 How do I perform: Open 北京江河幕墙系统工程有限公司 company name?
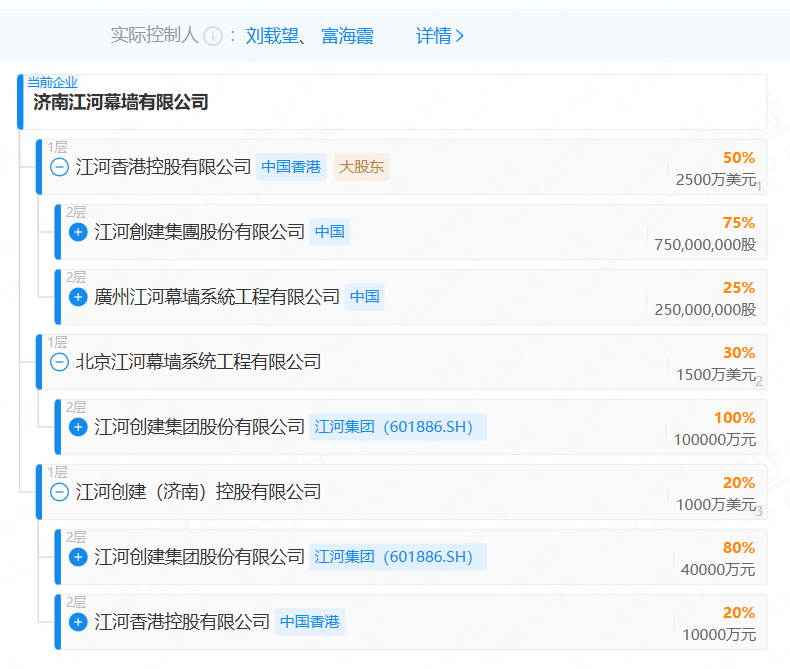pyautogui.click(x=198, y=362)
